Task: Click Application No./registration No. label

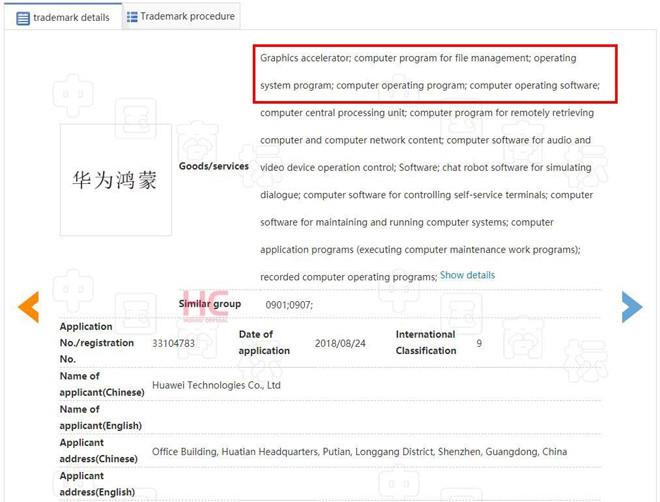Action: [97, 343]
